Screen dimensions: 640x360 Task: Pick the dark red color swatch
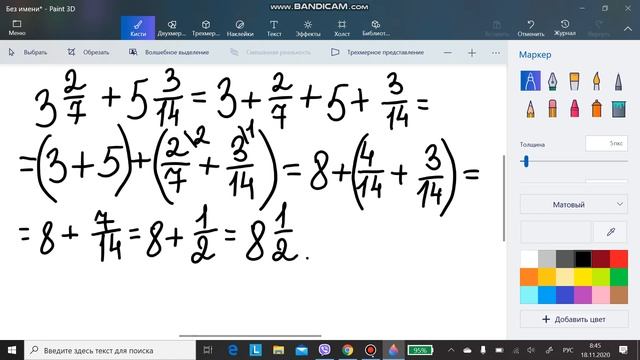coord(601,259)
